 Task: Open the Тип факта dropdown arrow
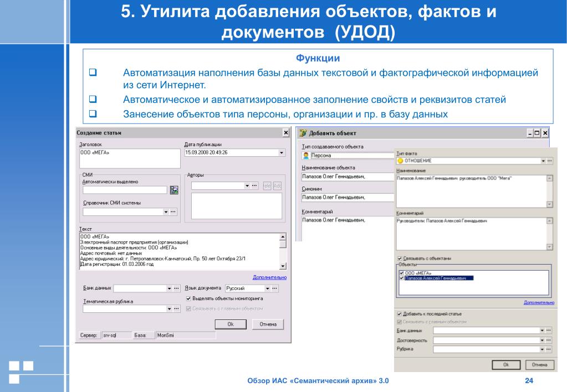pos(543,161)
